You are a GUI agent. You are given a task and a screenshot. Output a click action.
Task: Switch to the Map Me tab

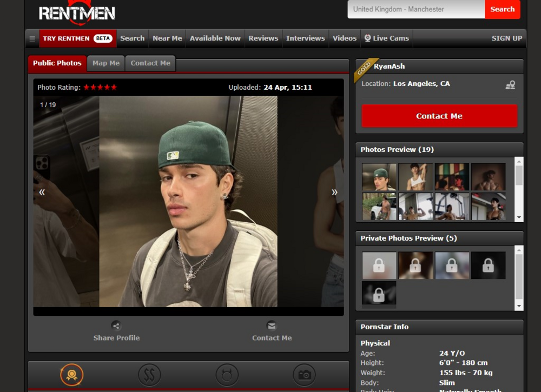tap(106, 63)
